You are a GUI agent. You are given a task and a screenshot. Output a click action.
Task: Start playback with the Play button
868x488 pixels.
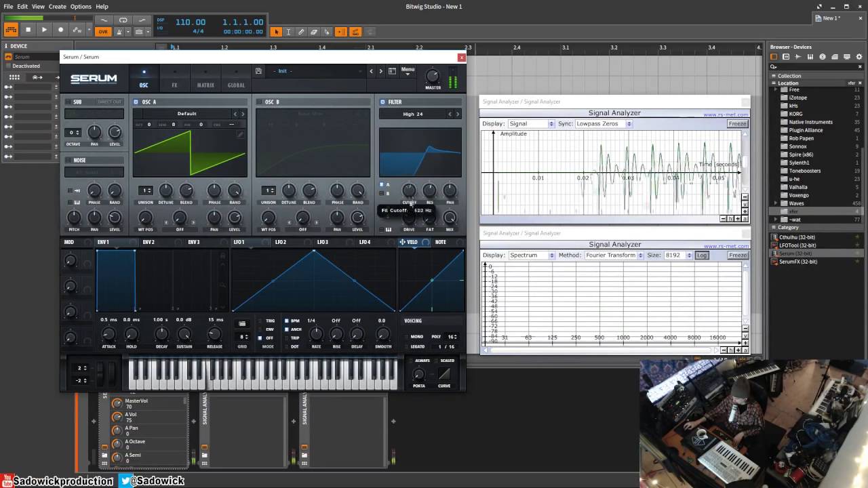coord(44,30)
